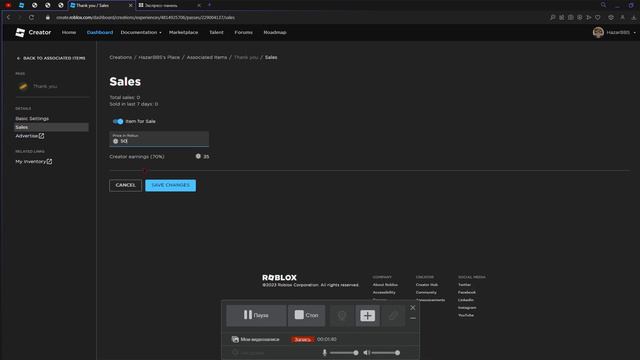Click the user avatar picture
The height and width of the screenshot is (360, 640).
click(598, 32)
